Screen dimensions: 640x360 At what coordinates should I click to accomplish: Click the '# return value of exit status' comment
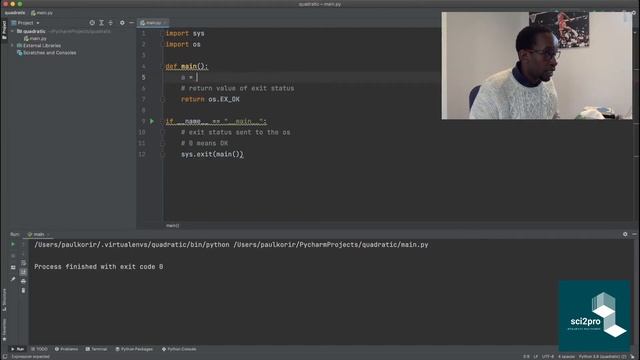[238, 88]
